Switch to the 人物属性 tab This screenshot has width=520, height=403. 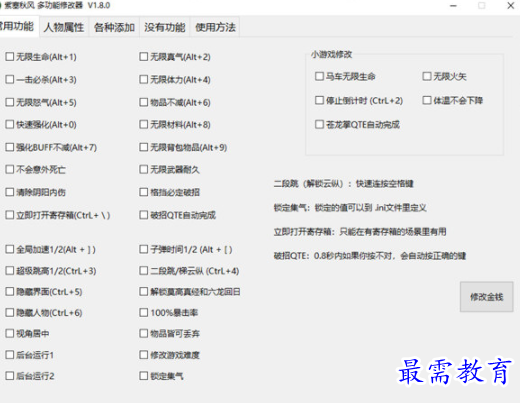pos(64,27)
